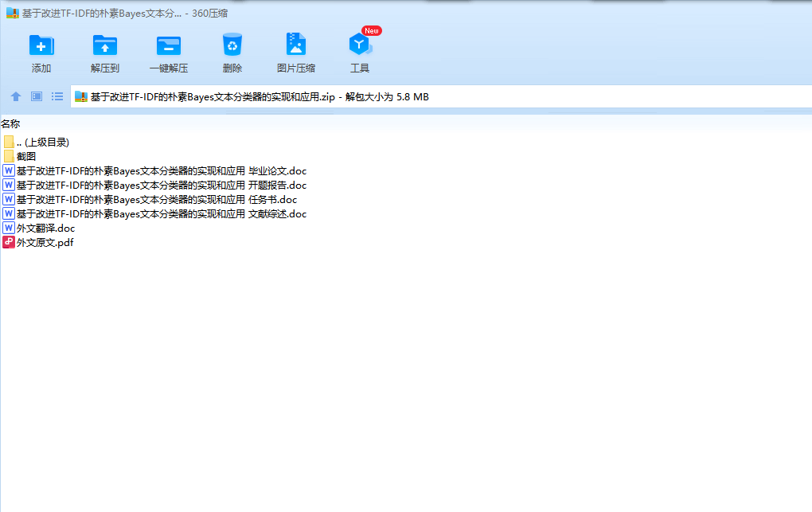Screen dimensions: 812x512
Task: Click the 解压到 (Extract to) icon
Action: tap(104, 45)
